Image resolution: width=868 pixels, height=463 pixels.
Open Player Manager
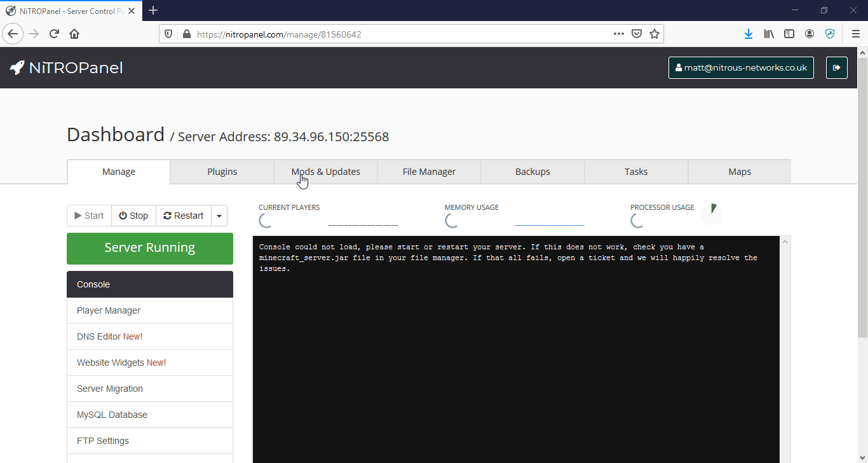coord(150,310)
